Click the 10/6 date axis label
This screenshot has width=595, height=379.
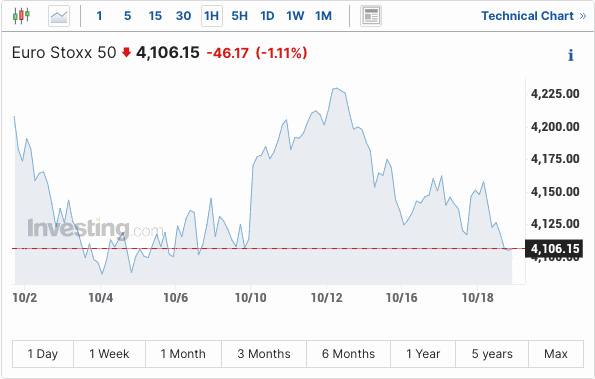[x=176, y=298]
